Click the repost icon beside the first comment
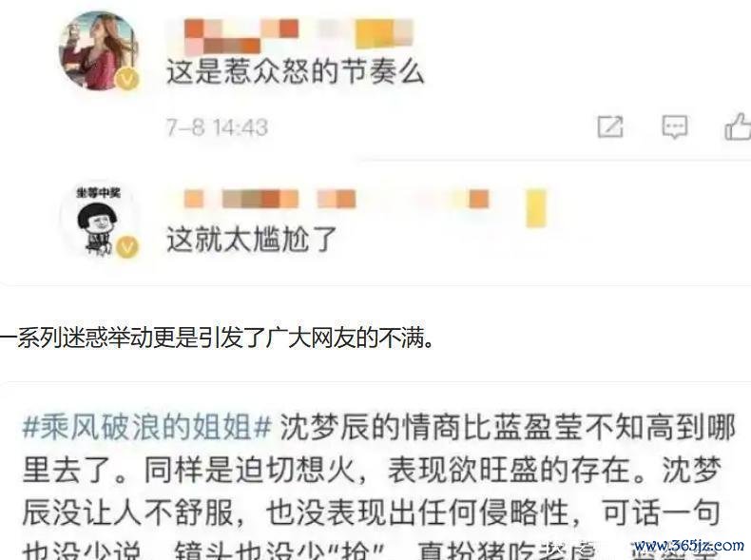This screenshot has height=560, width=751. pos(609,127)
